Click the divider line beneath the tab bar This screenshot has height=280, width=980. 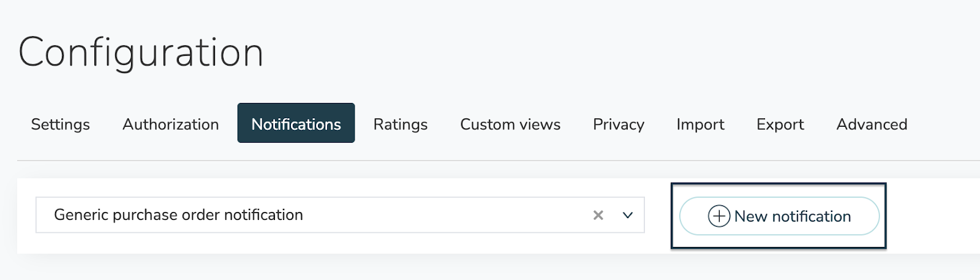coord(499,161)
